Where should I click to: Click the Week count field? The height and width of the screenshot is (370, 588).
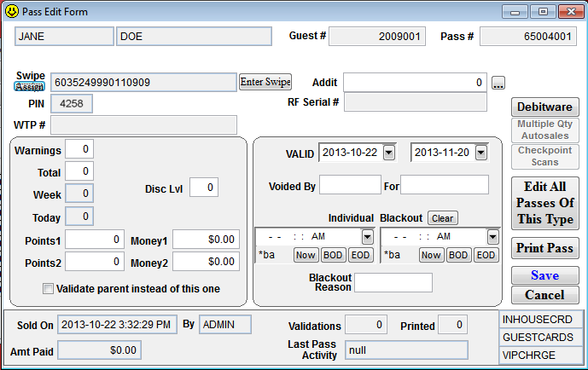79,194
